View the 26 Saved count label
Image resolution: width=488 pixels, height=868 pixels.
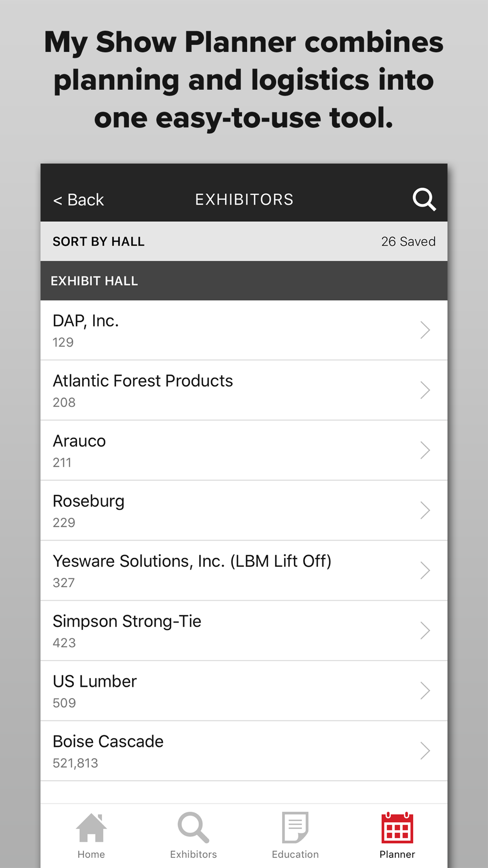click(x=408, y=242)
